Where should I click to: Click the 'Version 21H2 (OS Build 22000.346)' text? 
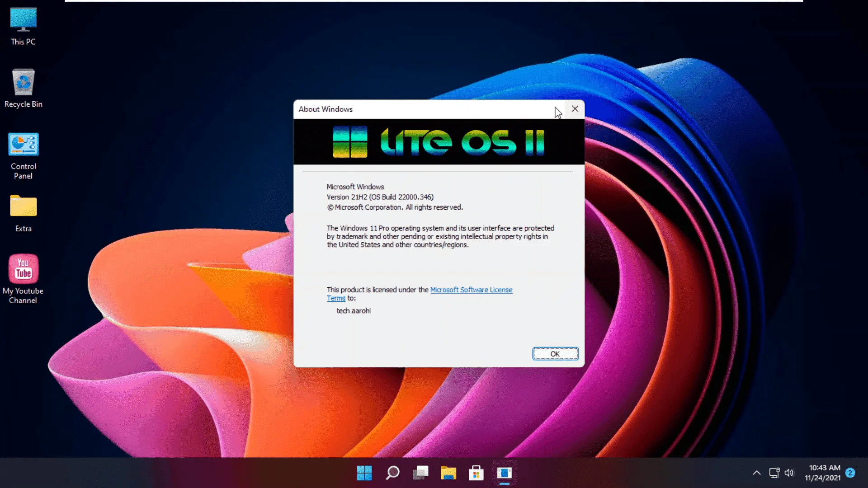[380, 197]
